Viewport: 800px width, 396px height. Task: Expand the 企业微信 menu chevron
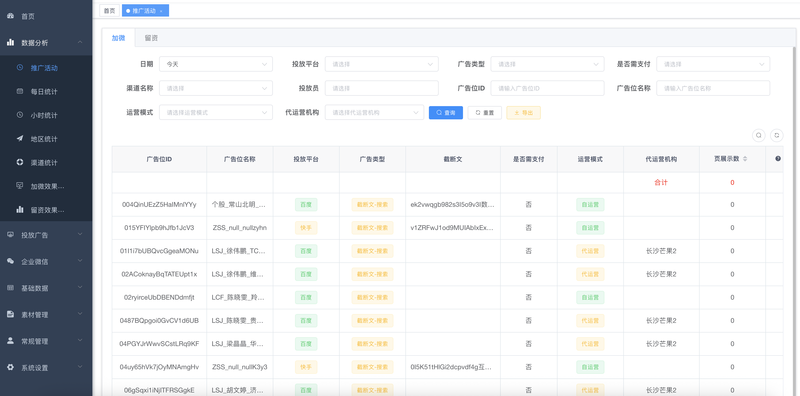click(x=80, y=261)
